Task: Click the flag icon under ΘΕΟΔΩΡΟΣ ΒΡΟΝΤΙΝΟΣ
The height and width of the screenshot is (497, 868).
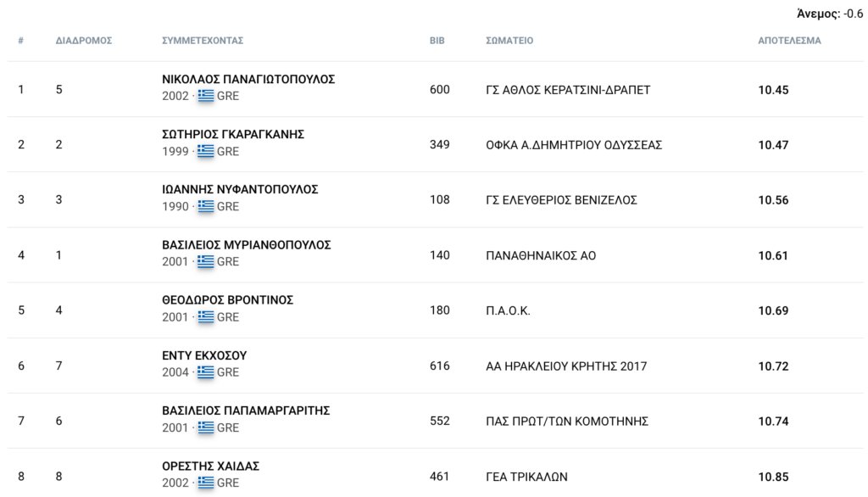Action: pos(206,316)
